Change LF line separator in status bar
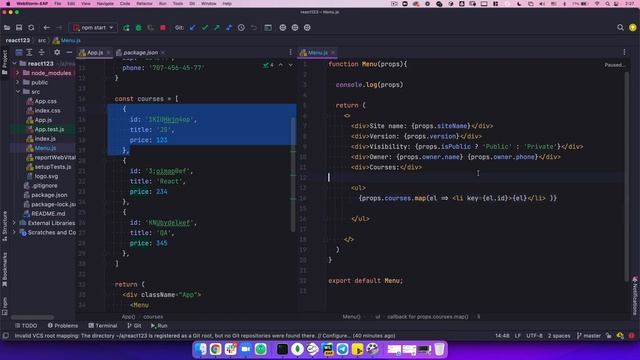 518,336
